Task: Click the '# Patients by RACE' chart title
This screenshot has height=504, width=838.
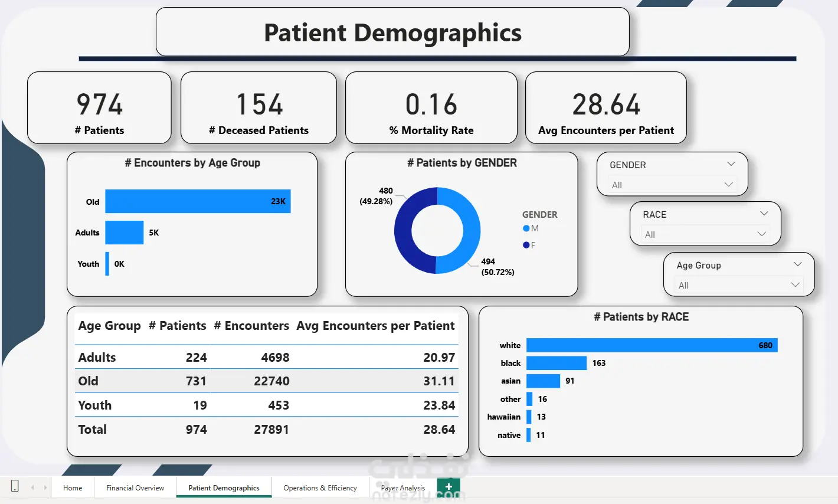Action: 641,317
